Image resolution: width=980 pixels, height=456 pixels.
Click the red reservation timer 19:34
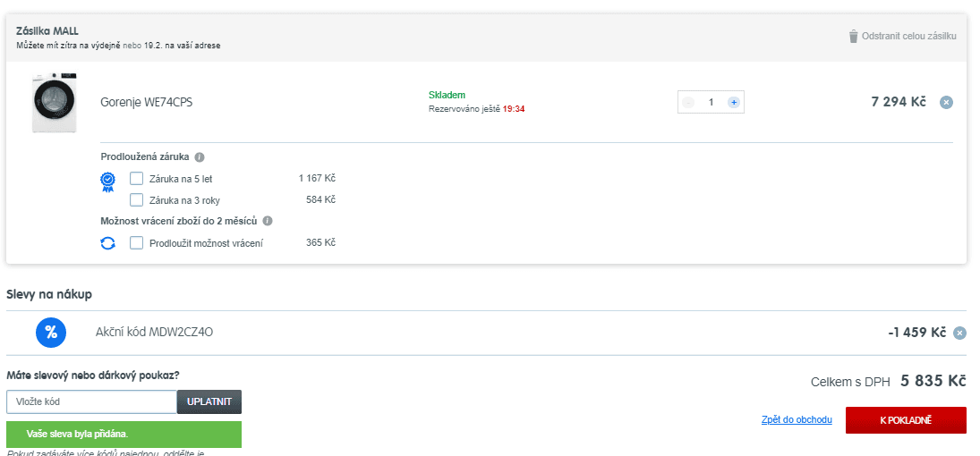(x=514, y=109)
